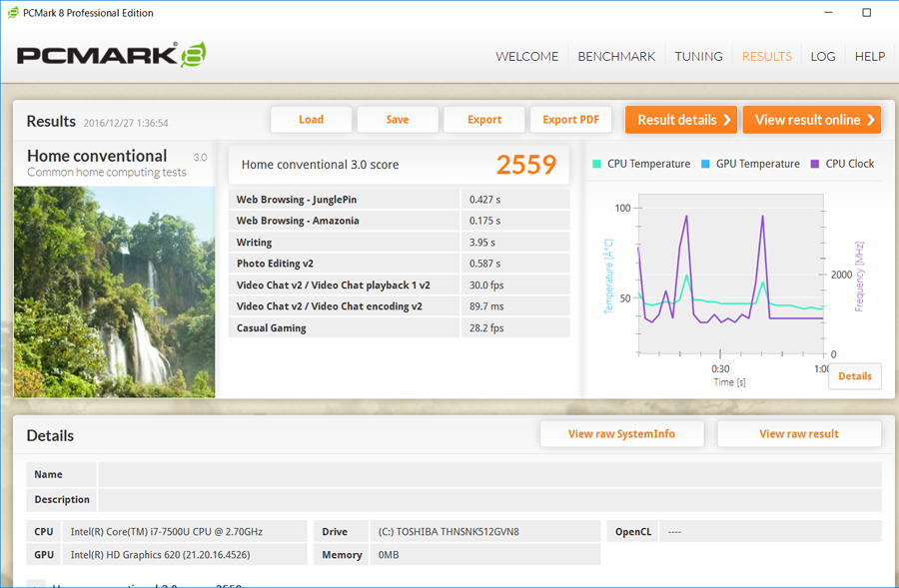The height and width of the screenshot is (588, 899).
Task: Go to the TUNING tab
Action: 698,56
